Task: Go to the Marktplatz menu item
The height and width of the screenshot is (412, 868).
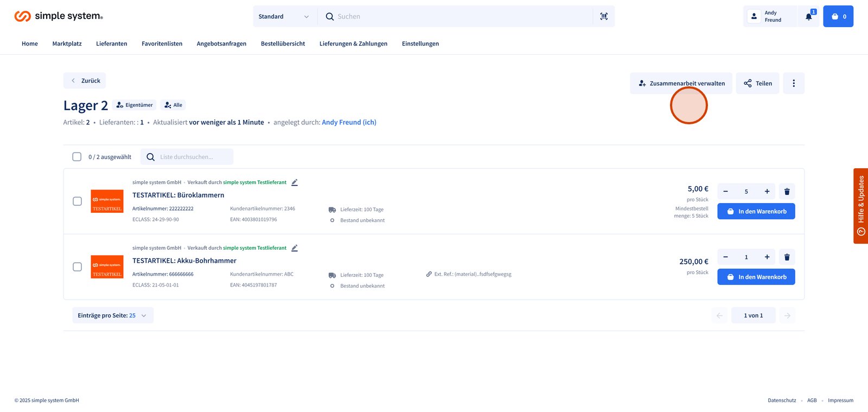Action: (x=67, y=43)
